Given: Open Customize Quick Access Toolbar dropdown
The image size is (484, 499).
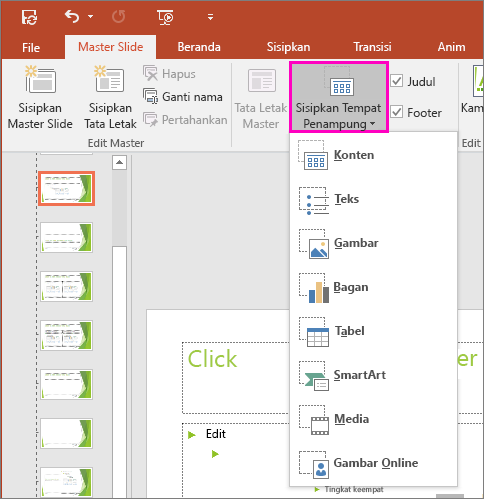Looking at the screenshot, I should tap(210, 17).
